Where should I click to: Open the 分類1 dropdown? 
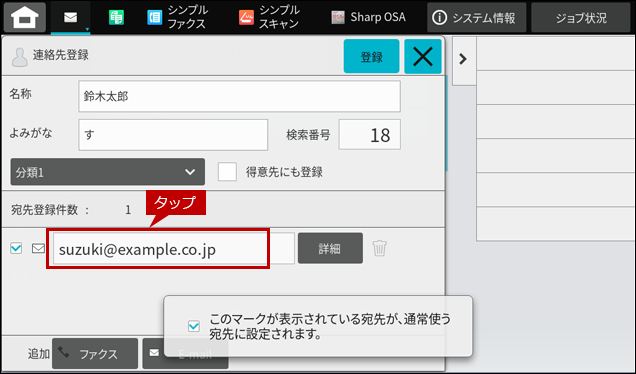pos(107,172)
